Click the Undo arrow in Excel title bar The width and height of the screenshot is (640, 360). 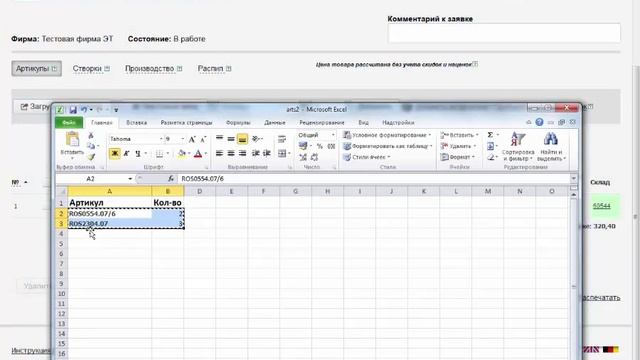[x=84, y=109]
